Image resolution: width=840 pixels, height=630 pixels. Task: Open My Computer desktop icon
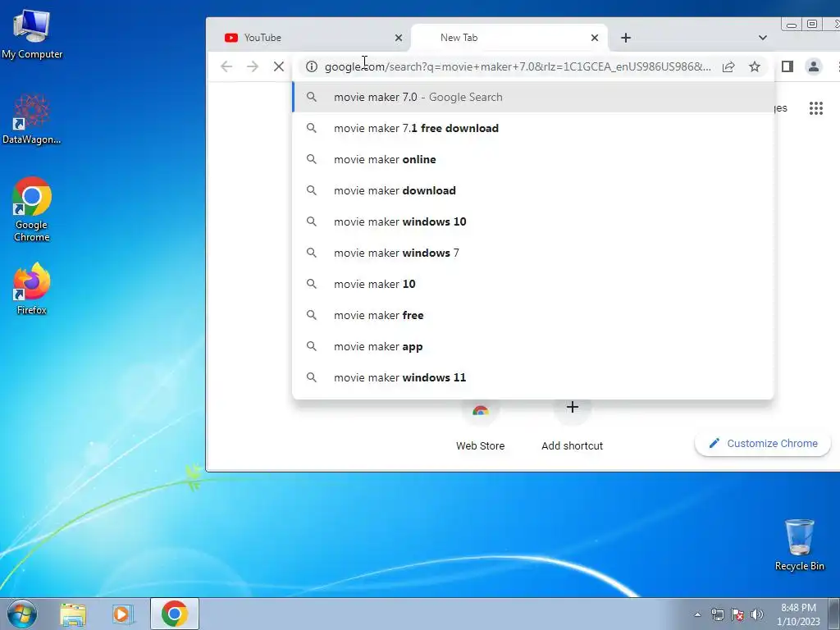pyautogui.click(x=32, y=34)
